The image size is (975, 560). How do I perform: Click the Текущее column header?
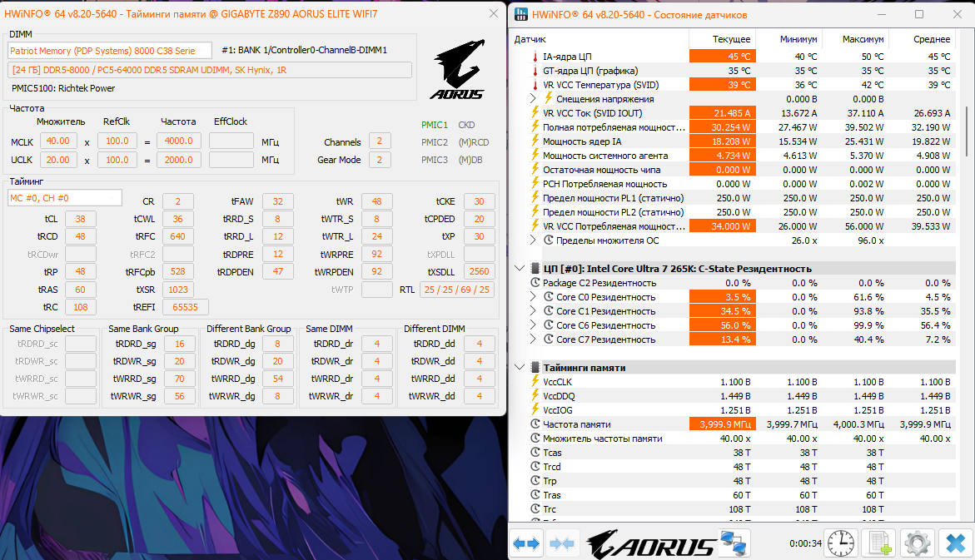coord(731,39)
